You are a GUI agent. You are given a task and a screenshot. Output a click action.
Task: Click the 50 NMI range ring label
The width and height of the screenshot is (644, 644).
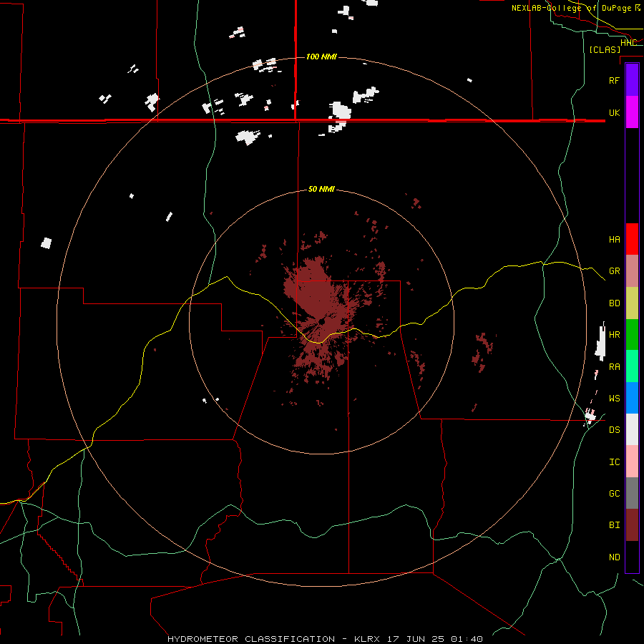[x=321, y=190]
